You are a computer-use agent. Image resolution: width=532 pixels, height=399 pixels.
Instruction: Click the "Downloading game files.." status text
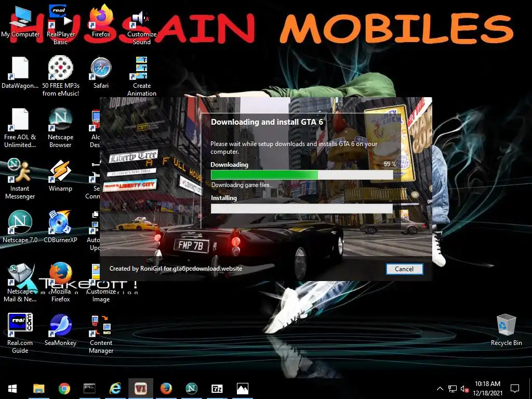coord(242,185)
